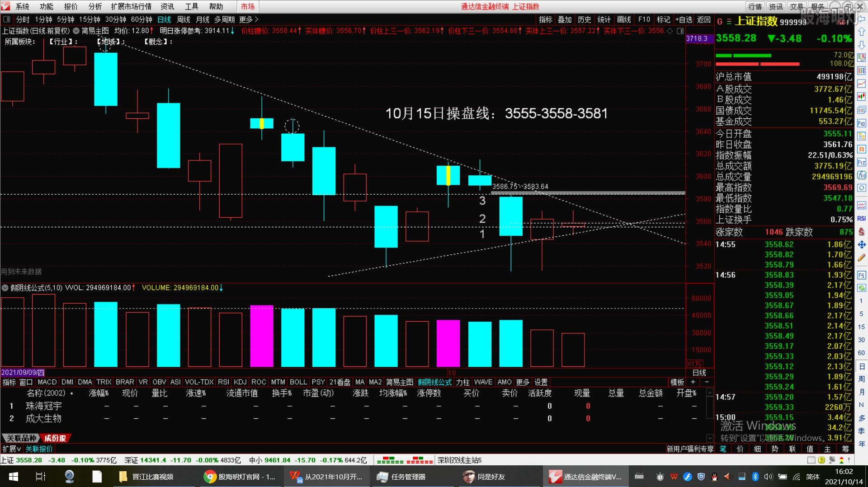Image resolution: width=868 pixels, height=487 pixels.
Task: Remove an indicator pane with minus button
Action: click(x=707, y=382)
